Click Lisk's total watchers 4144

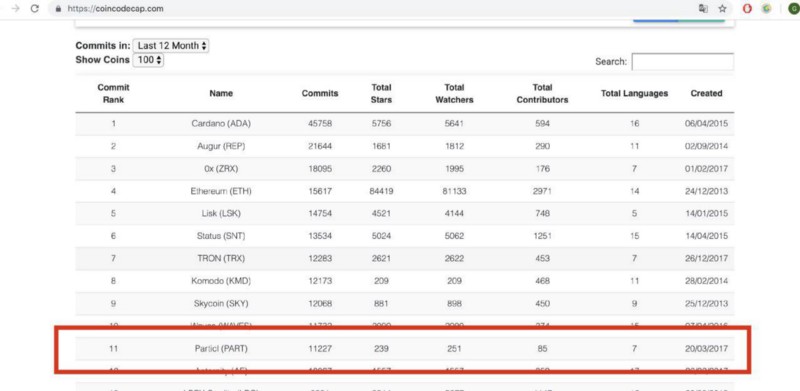[454, 213]
